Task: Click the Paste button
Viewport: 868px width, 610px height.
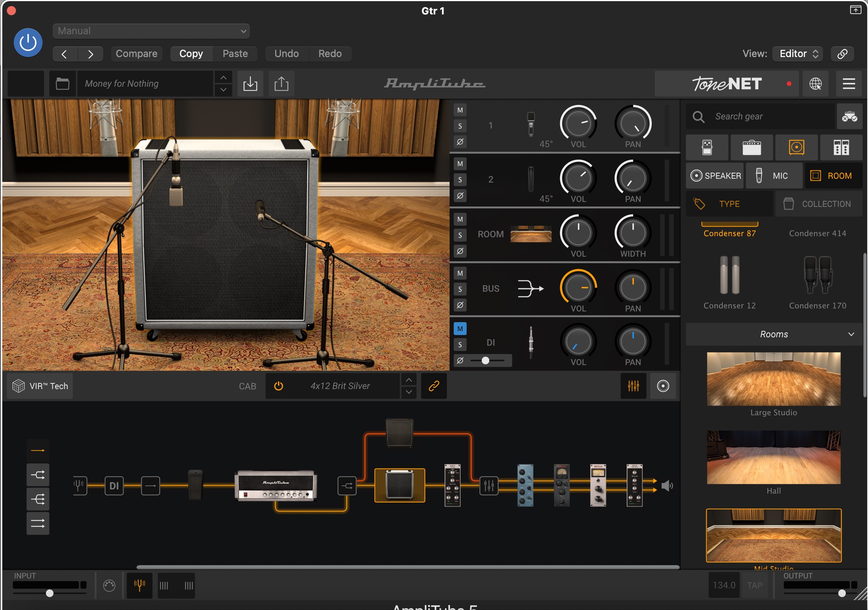Action: pyautogui.click(x=235, y=54)
